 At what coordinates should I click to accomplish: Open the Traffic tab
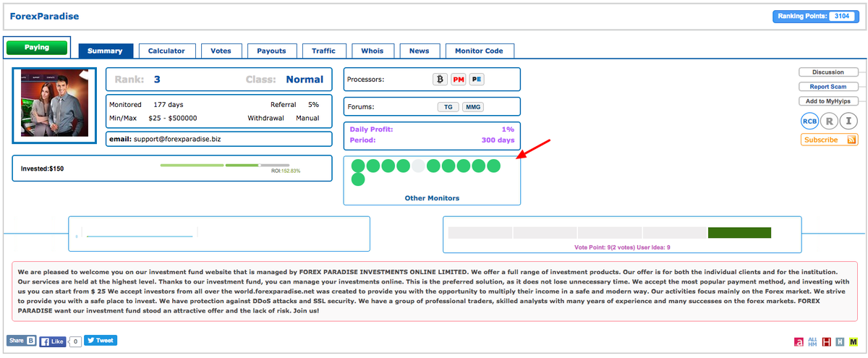[x=323, y=51]
